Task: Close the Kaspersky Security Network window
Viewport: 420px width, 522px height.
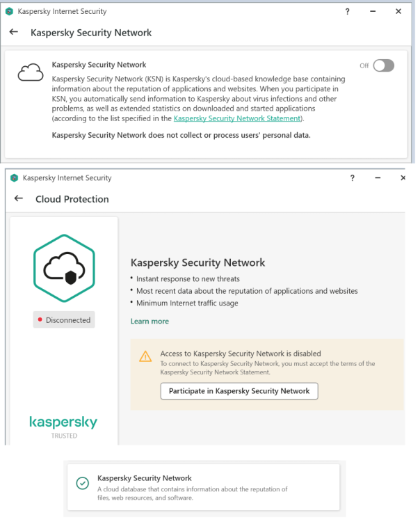Action: tap(398, 11)
